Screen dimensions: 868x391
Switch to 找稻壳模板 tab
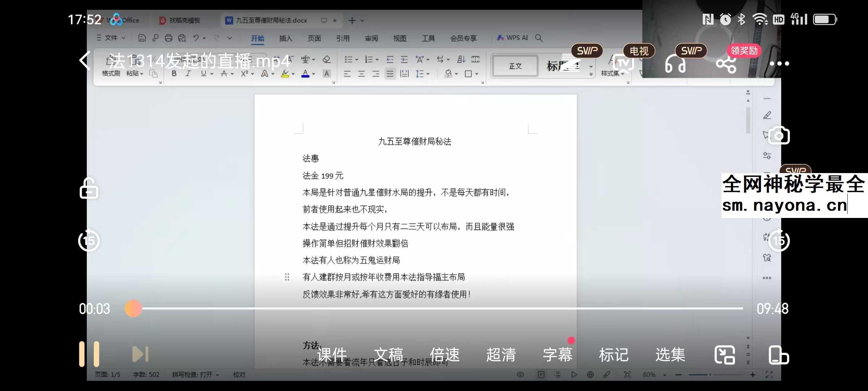point(180,20)
